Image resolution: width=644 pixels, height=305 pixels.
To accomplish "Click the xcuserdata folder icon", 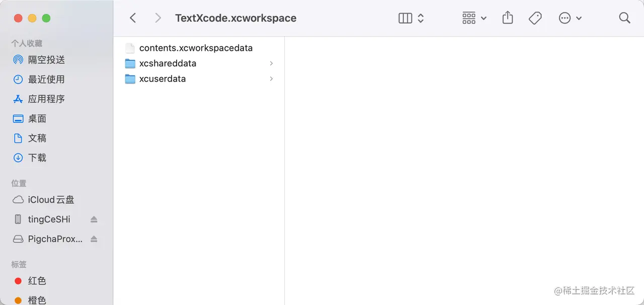I will [130, 79].
